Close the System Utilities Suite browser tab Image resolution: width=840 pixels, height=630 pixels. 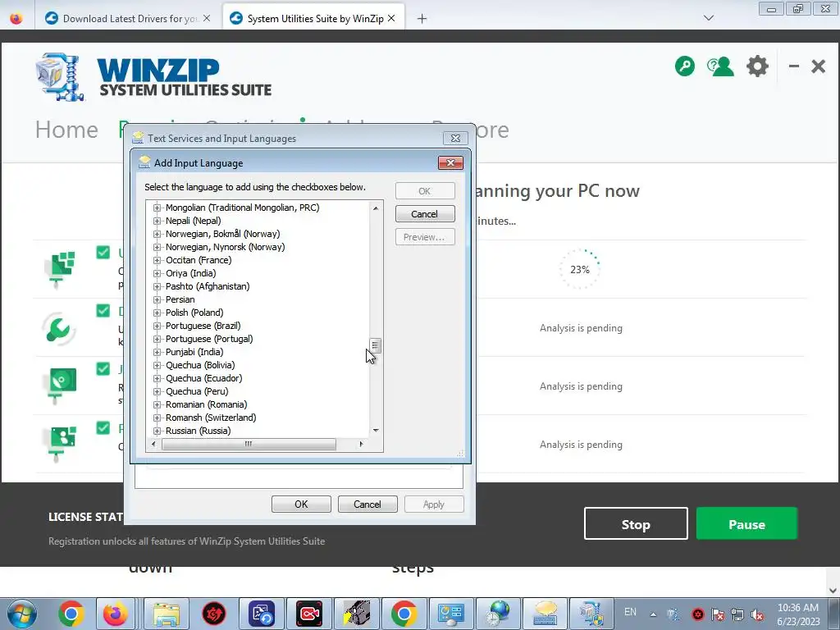391,18
